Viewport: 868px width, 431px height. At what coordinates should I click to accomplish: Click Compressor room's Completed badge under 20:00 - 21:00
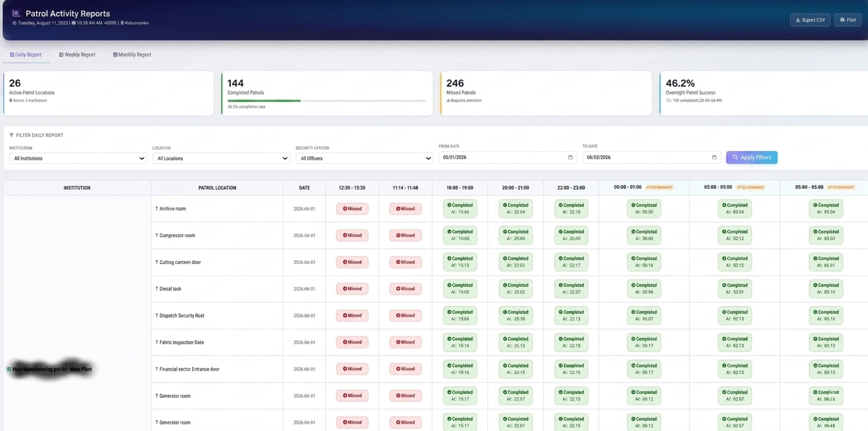pos(515,235)
